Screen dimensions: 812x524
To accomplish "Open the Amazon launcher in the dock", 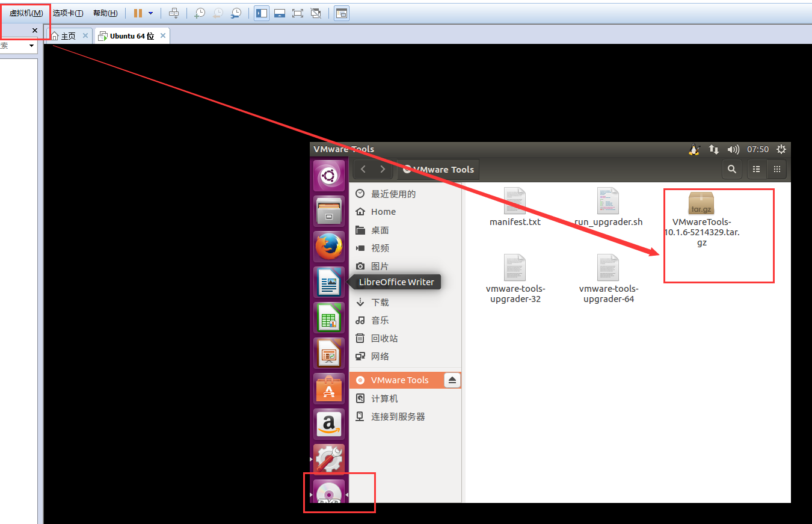I will (x=329, y=424).
